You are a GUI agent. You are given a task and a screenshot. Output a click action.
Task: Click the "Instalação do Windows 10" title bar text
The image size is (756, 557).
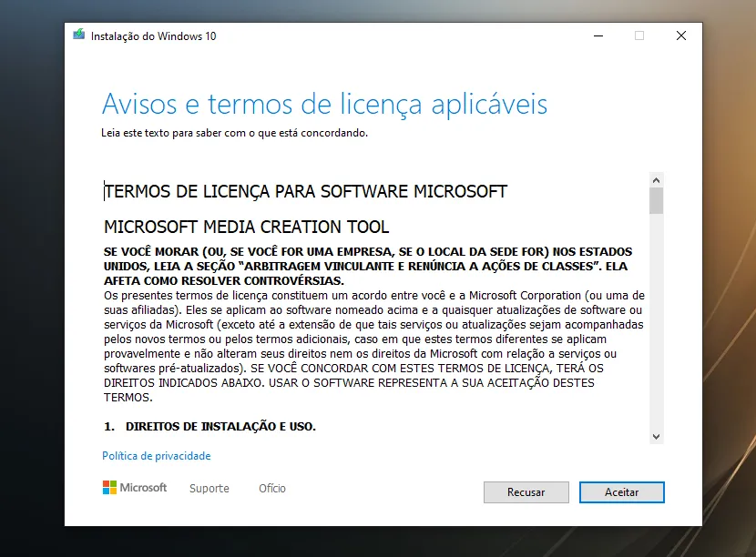coord(153,36)
